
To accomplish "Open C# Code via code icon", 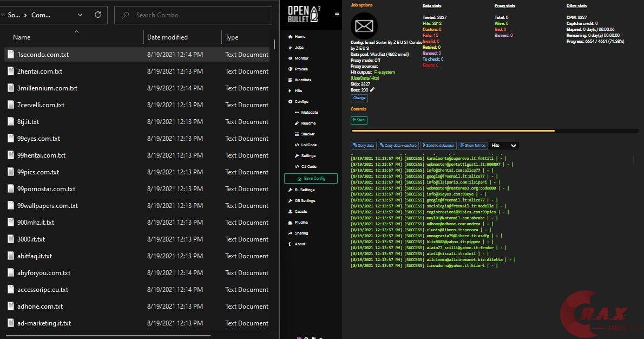I will click(297, 166).
